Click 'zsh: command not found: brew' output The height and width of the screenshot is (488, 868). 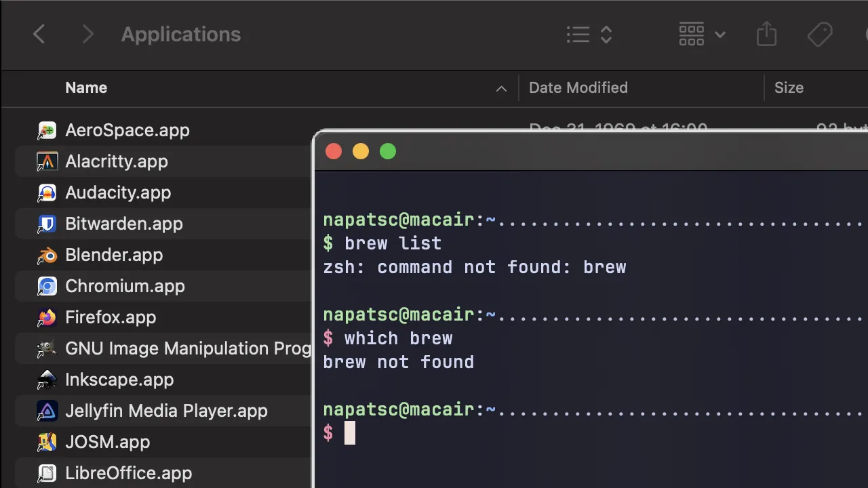[475, 267]
